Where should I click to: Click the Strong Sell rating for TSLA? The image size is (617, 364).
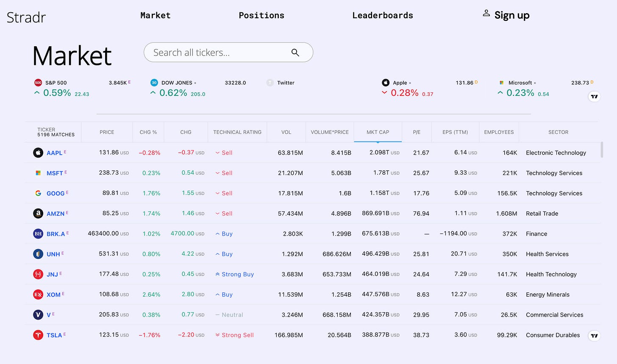tap(235, 335)
